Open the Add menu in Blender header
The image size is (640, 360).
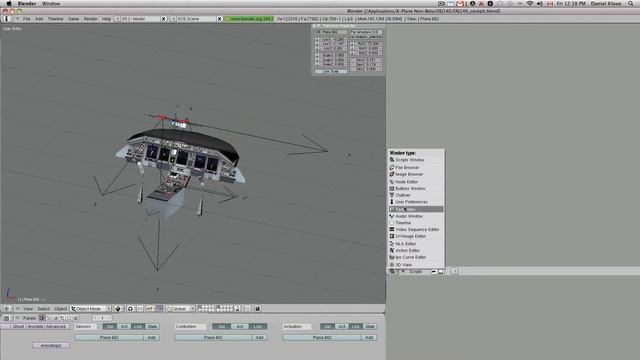pyautogui.click(x=39, y=19)
